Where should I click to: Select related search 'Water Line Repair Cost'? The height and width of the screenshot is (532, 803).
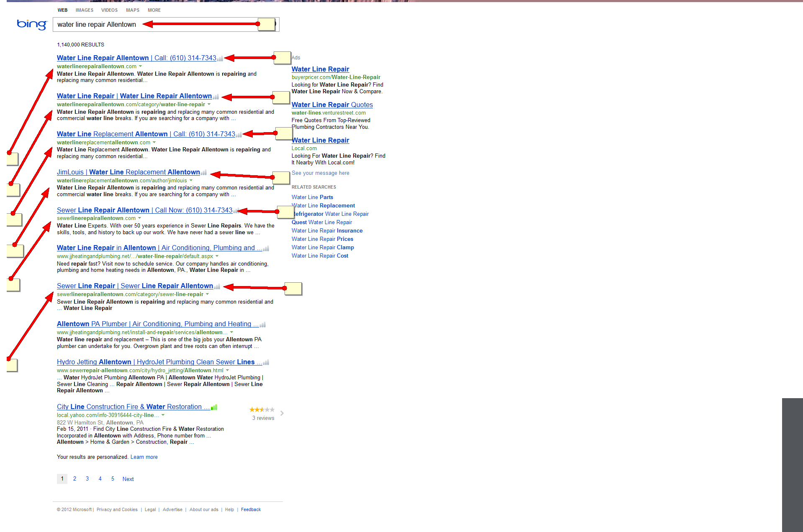click(x=320, y=256)
